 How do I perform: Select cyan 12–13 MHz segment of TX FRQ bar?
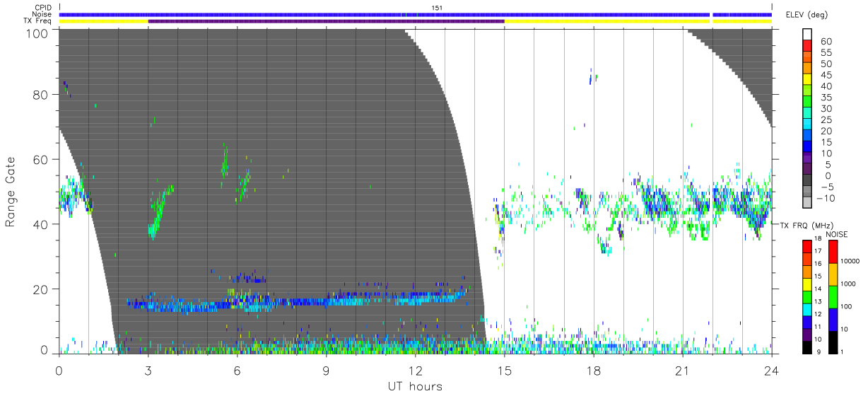tap(807, 310)
